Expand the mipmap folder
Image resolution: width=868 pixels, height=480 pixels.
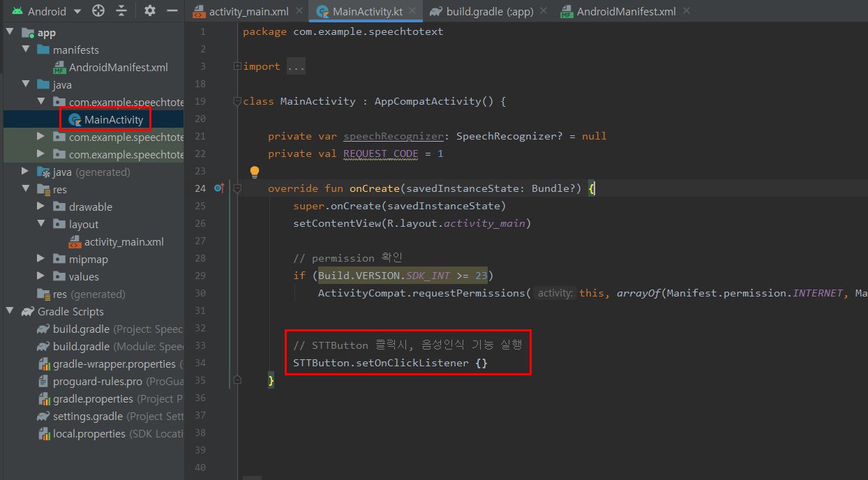42,260
